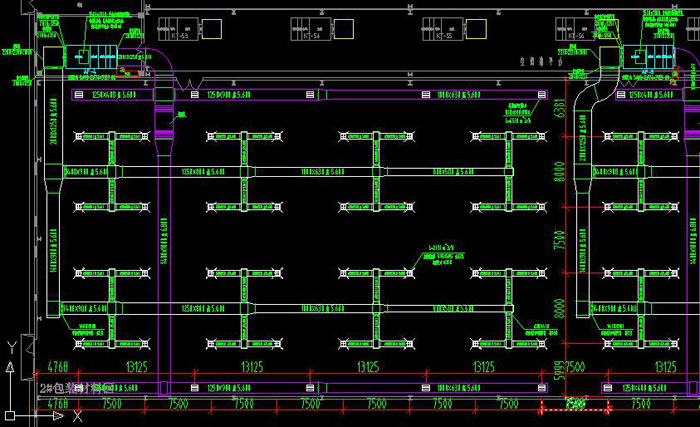Viewport: 700px width, 427px height.
Task: Select the KT-55 equipment label
Action: 444,35
